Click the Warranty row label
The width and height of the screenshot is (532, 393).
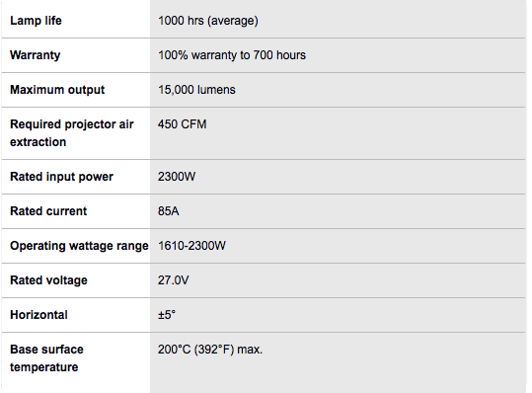35,55
